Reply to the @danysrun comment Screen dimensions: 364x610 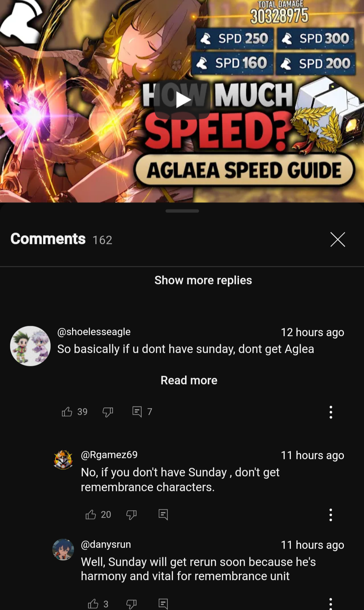pyautogui.click(x=163, y=604)
